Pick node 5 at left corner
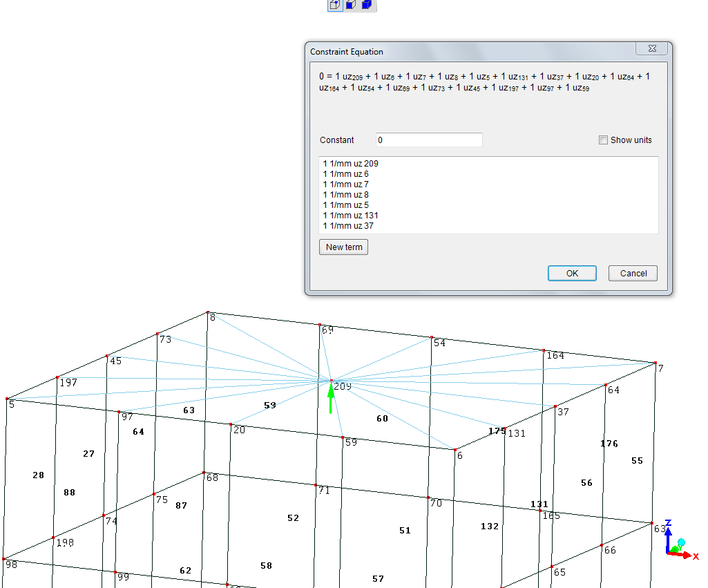 pos(7,399)
